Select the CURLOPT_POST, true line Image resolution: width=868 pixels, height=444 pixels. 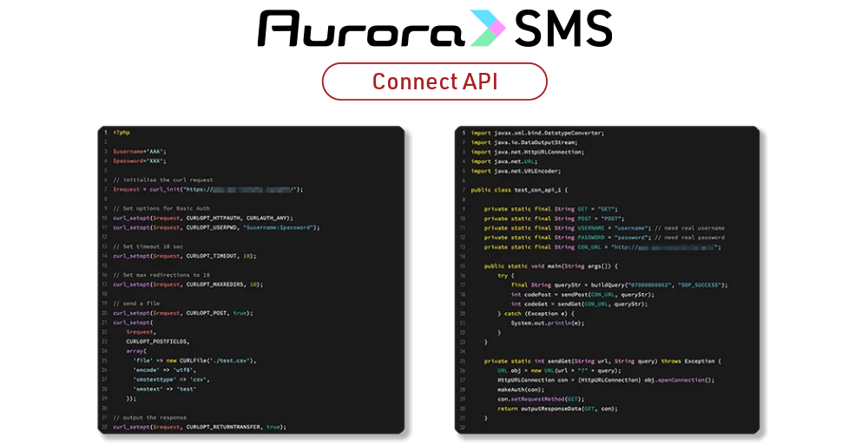(183, 313)
